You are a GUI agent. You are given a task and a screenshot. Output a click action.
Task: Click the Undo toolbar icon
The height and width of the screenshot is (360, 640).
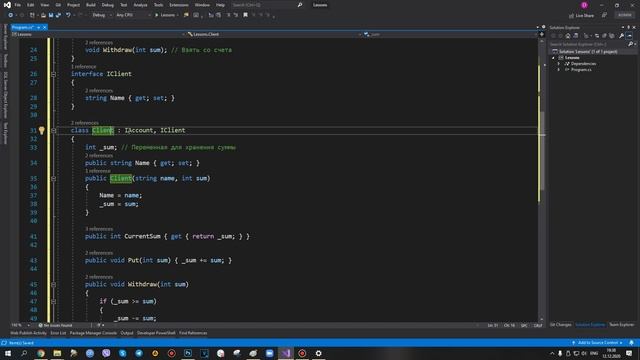tap(68, 15)
